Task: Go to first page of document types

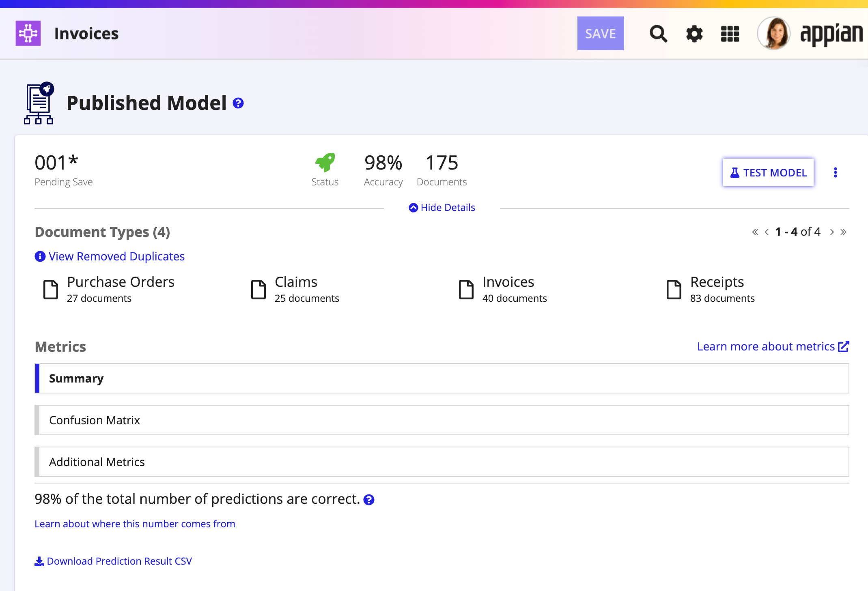Action: click(755, 232)
